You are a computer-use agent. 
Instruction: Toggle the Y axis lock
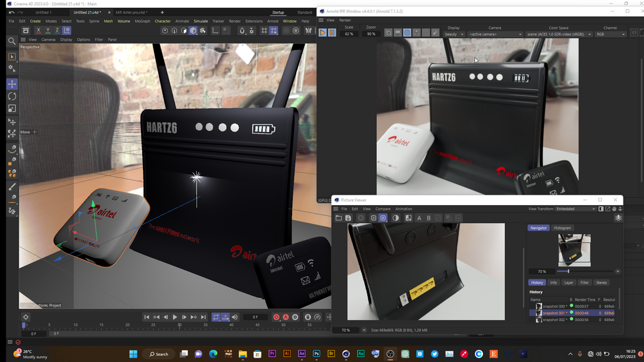(47, 30)
